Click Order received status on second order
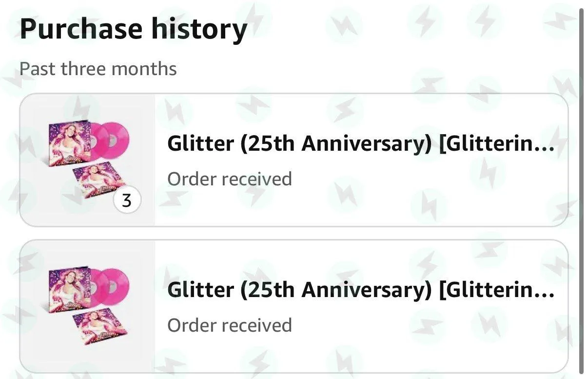Image resolution: width=588 pixels, height=379 pixels. coord(230,325)
